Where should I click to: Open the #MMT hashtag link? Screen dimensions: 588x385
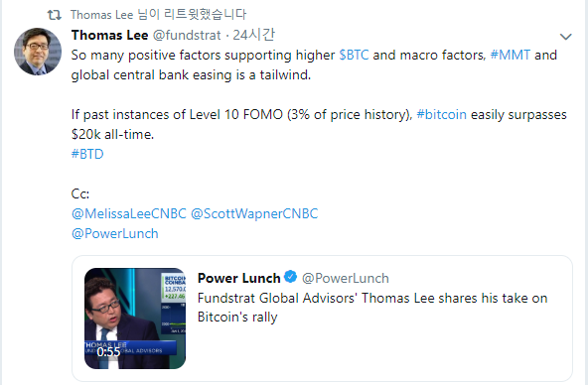pos(511,55)
